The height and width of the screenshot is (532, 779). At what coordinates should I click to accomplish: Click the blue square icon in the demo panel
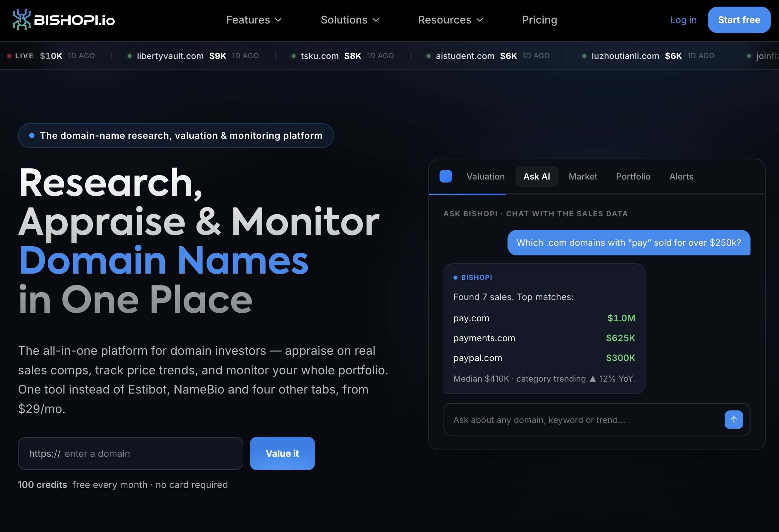coord(446,176)
